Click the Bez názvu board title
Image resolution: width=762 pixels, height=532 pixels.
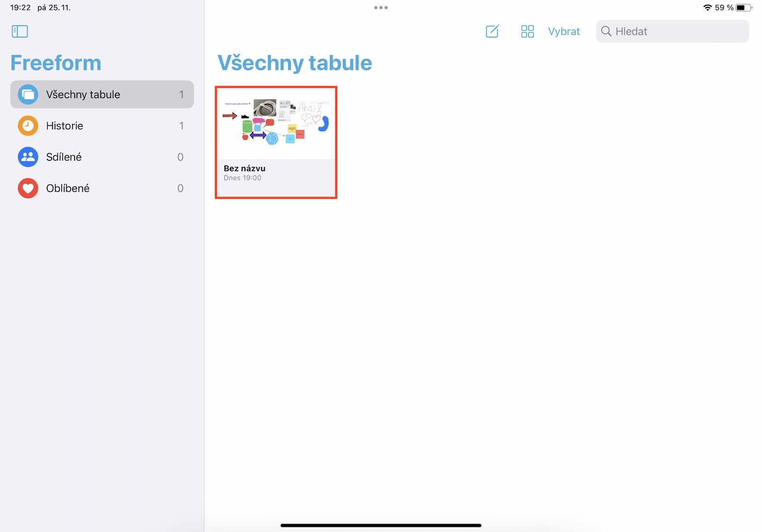click(x=245, y=168)
